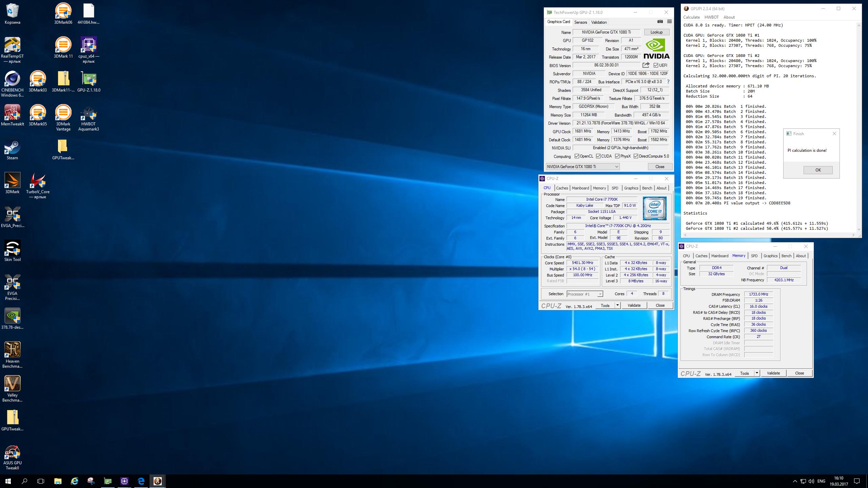Viewport: 868px width, 488px height.
Task: Switch to Validation tab in GPU-Z
Action: [x=599, y=22]
